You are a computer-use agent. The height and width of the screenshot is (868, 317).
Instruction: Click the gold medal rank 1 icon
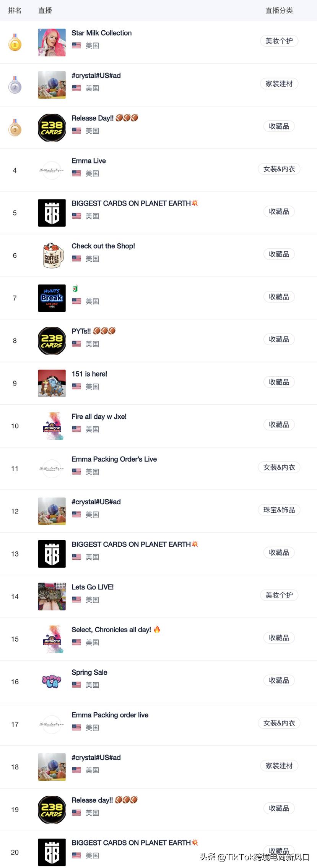pyautogui.click(x=15, y=42)
